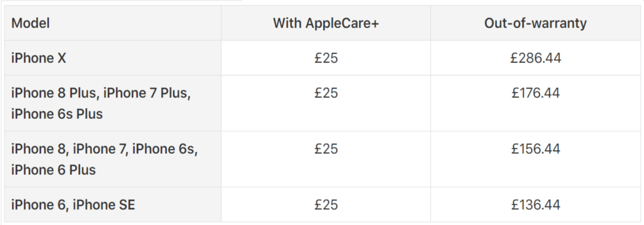Click the word Plus after iPhone 7
The image size is (644, 225).
pyautogui.click(x=175, y=93)
